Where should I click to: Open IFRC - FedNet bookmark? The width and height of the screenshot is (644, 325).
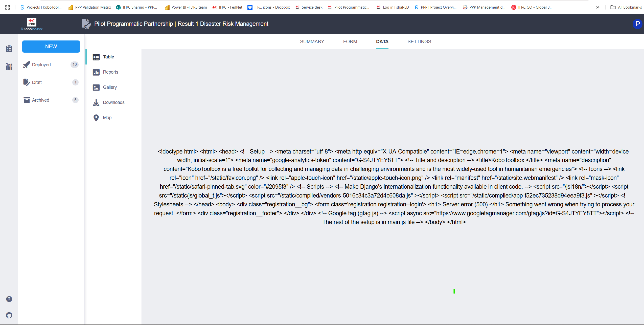coord(227,7)
